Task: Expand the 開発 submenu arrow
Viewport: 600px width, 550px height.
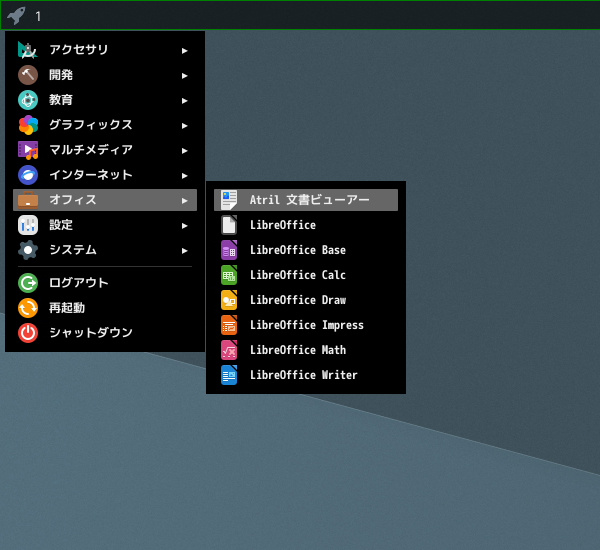Action: pyautogui.click(x=184, y=76)
